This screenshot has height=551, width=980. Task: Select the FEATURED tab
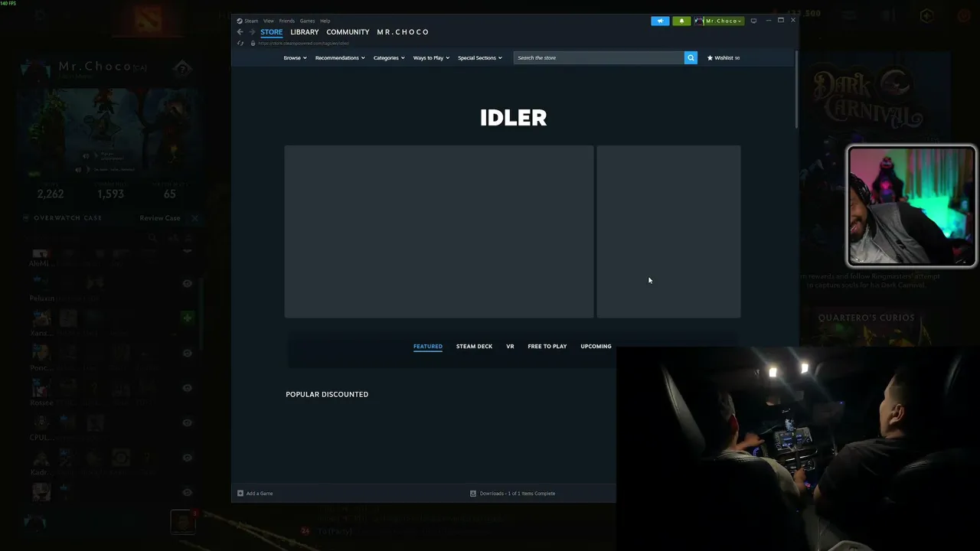pyautogui.click(x=428, y=347)
